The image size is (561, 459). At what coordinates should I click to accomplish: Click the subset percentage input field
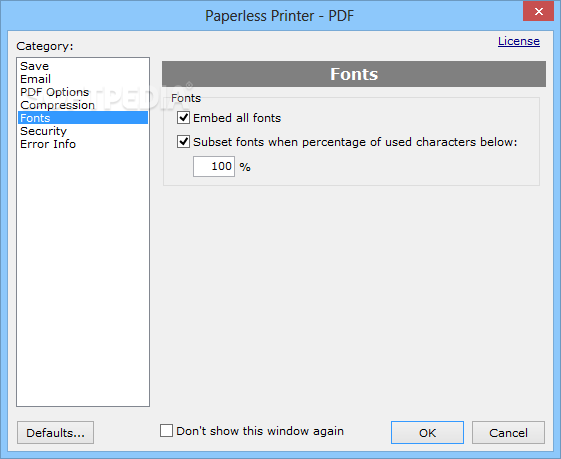(214, 166)
